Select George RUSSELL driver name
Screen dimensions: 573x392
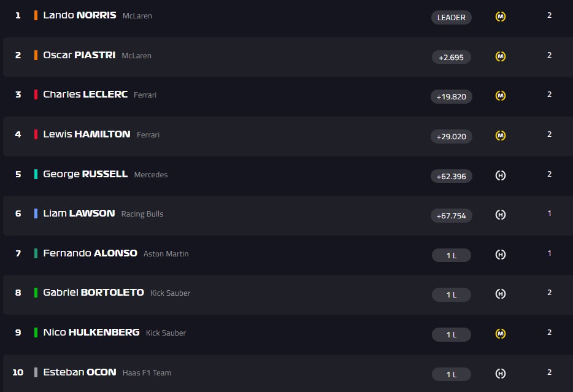85,174
